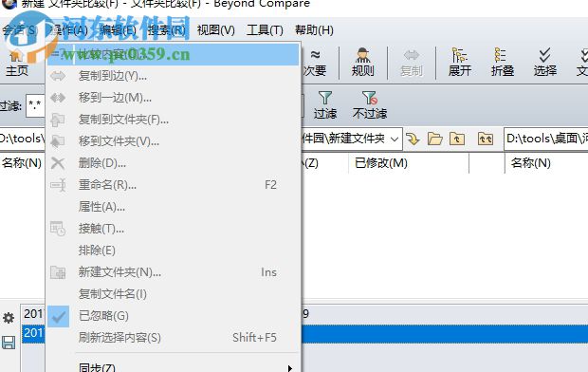588x372 pixels.
Task: Toggle the 已忽略(G) checked menu item
Action: click(173, 316)
